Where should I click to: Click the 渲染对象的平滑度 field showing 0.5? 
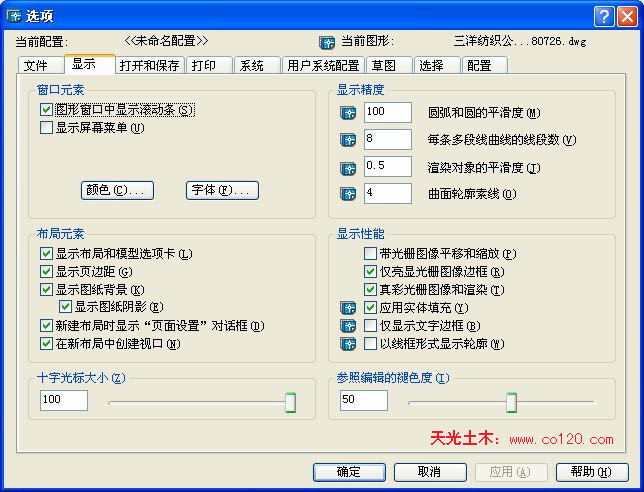[x=388, y=167]
